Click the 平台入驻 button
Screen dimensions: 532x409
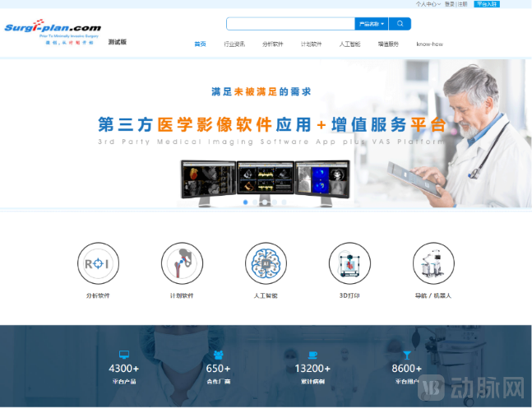pyautogui.click(x=486, y=4)
